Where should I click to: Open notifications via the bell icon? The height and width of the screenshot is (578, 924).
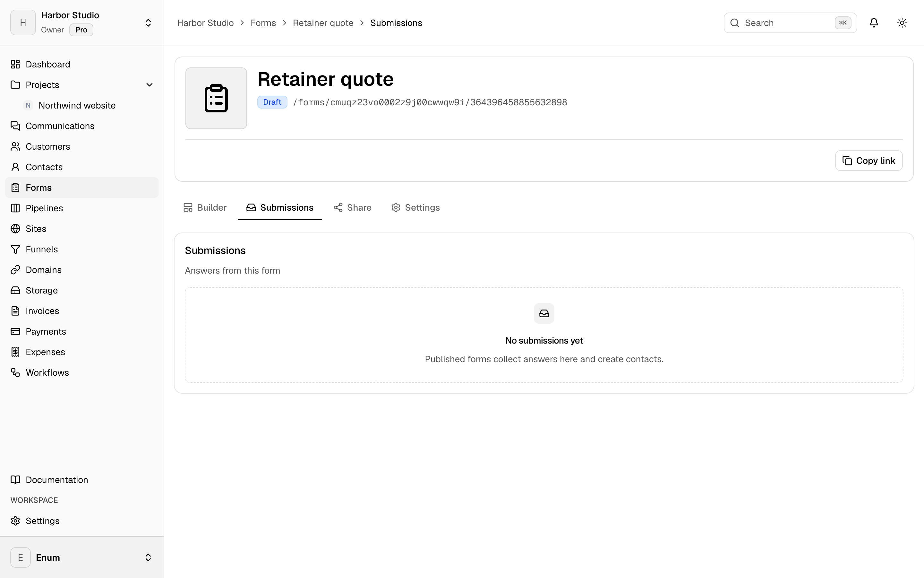coord(874,23)
